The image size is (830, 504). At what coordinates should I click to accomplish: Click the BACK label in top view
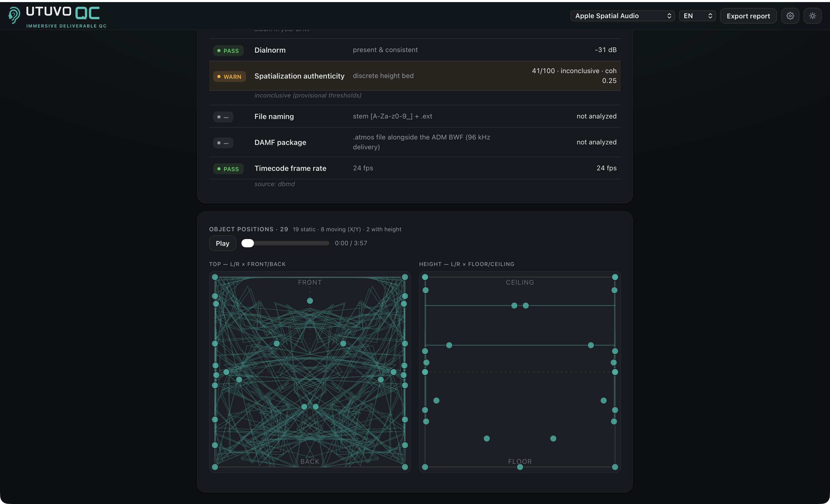(310, 461)
